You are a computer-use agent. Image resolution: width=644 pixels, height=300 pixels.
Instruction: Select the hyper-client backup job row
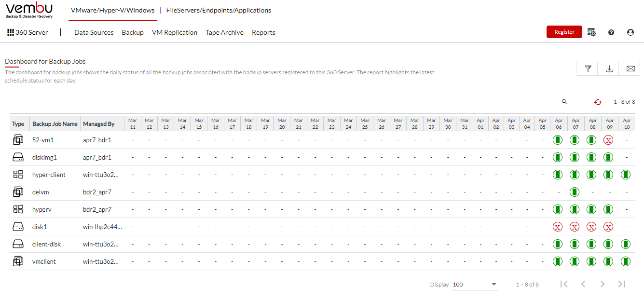[322, 175]
